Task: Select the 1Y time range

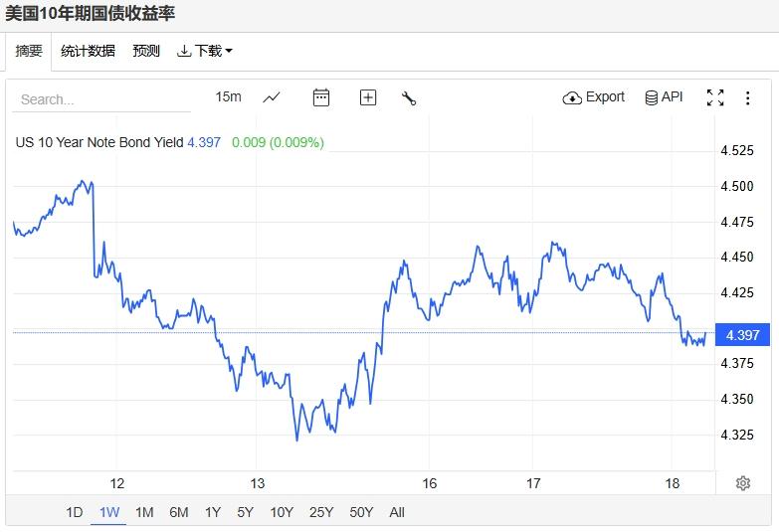Action: coord(213,512)
